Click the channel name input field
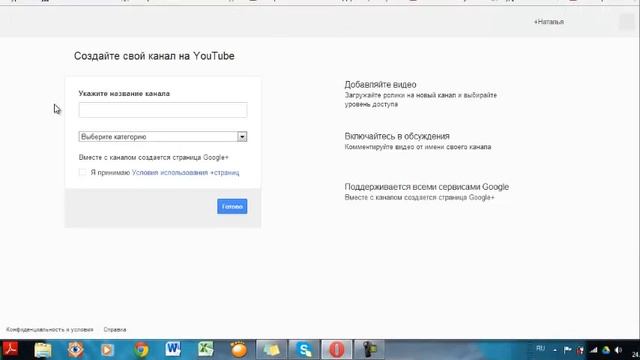The width and height of the screenshot is (640, 360). coord(163,110)
